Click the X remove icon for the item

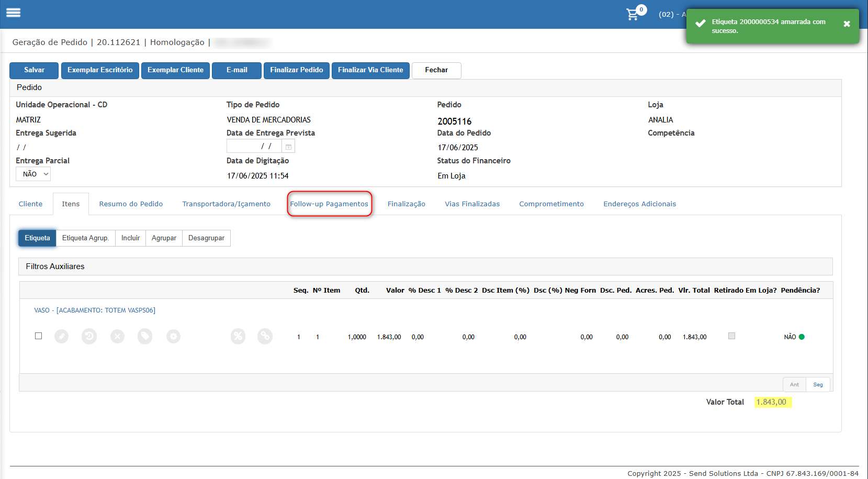click(x=117, y=336)
